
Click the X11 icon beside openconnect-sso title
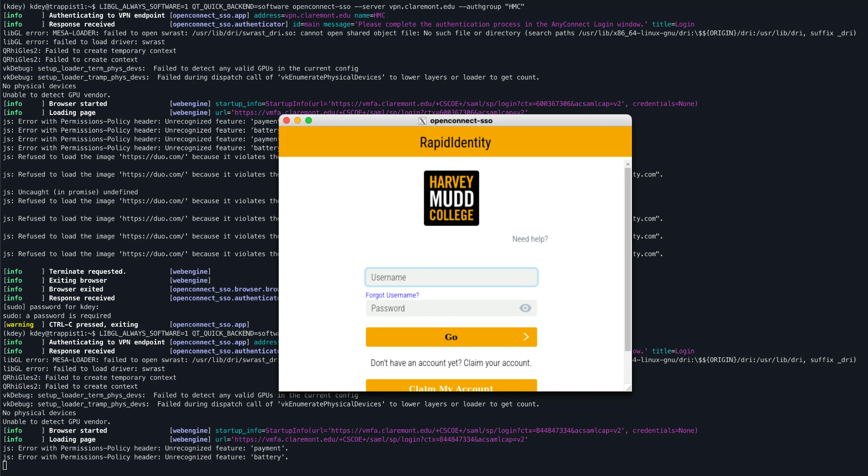click(422, 121)
